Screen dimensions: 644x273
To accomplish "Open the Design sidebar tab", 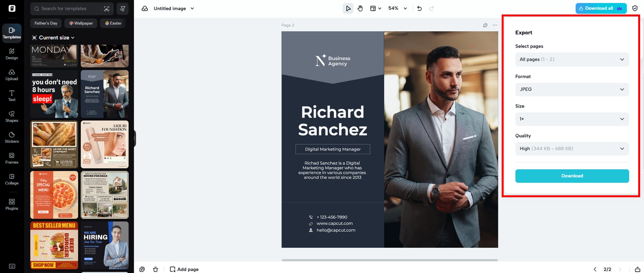I will (x=12, y=54).
